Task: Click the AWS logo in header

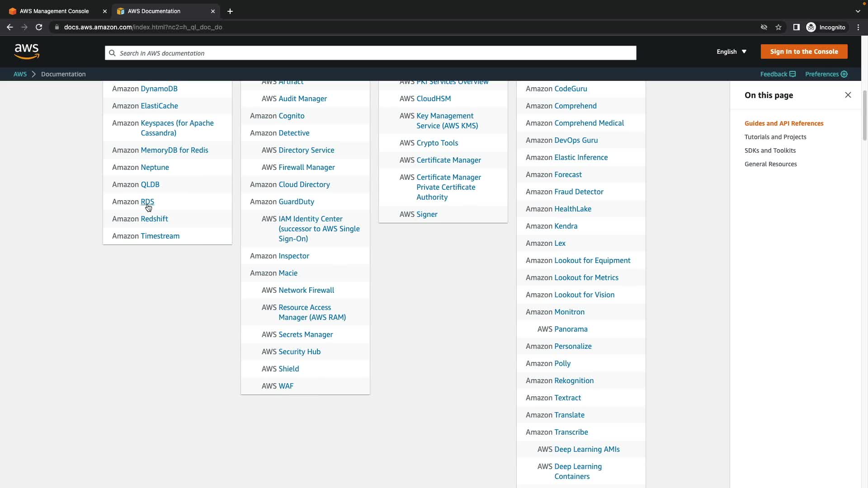Action: click(x=27, y=52)
